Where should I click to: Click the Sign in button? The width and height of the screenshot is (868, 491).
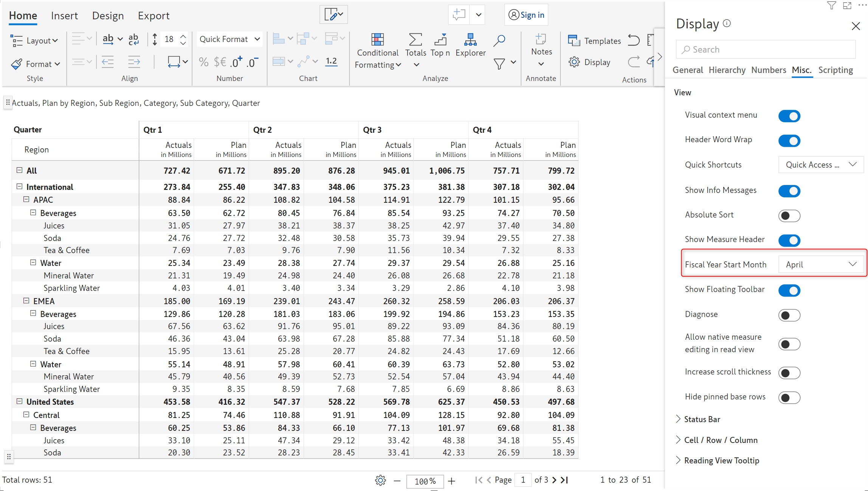tap(526, 15)
